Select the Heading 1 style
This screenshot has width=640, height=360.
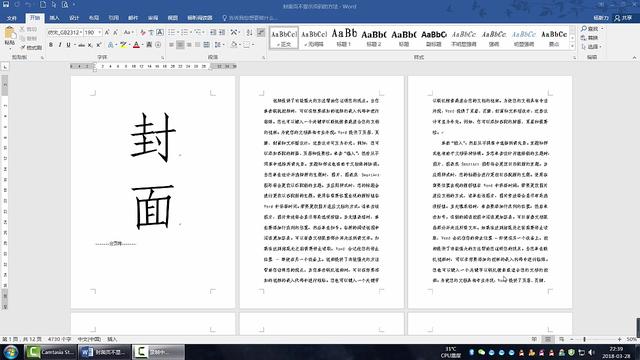click(344, 38)
